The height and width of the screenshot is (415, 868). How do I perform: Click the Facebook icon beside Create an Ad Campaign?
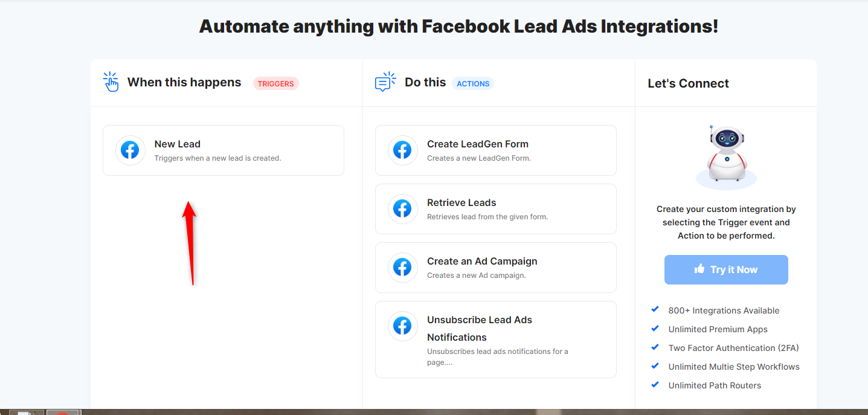coord(402,267)
